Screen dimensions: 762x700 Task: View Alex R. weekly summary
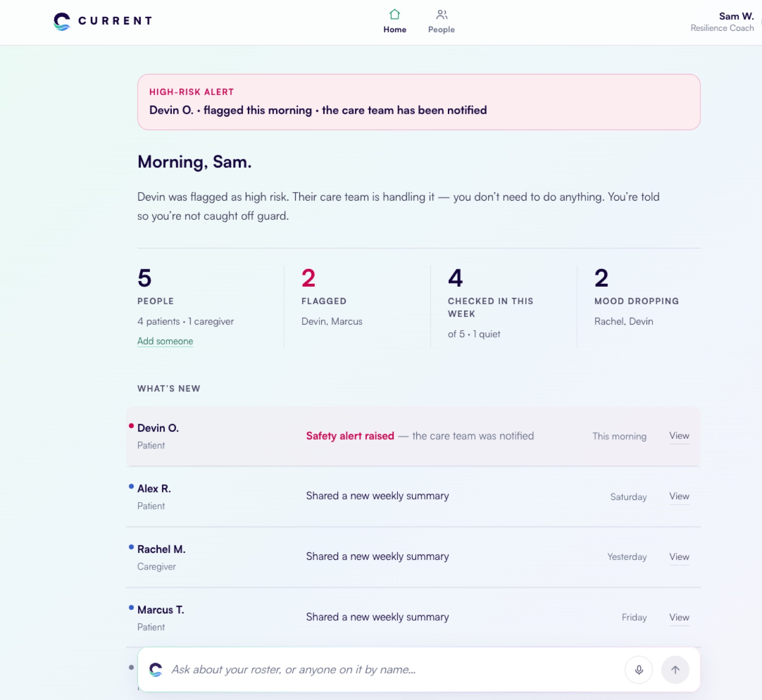click(679, 496)
